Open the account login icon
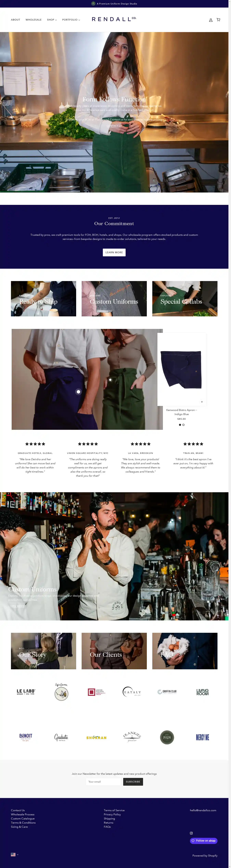 211,20
